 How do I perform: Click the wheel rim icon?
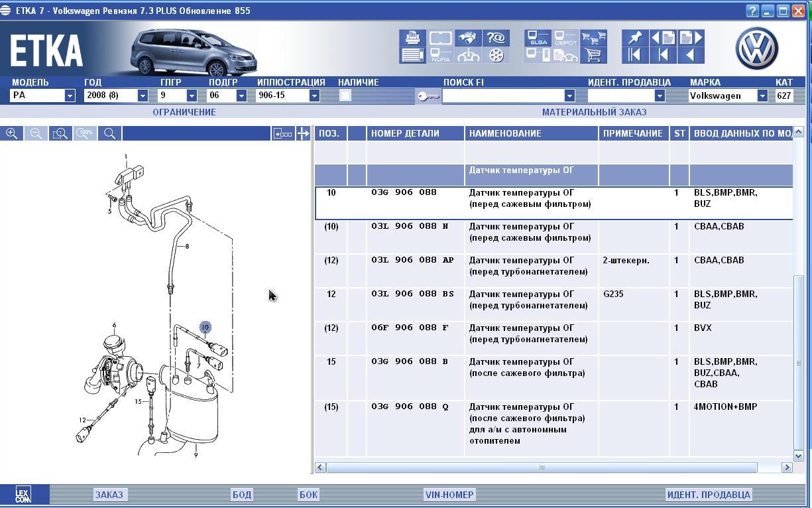496,55
